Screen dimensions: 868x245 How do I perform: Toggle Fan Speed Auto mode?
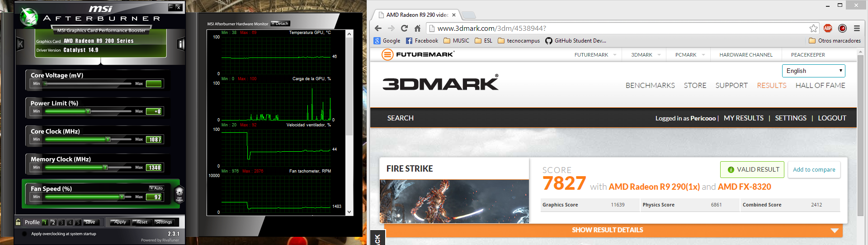coord(156,188)
